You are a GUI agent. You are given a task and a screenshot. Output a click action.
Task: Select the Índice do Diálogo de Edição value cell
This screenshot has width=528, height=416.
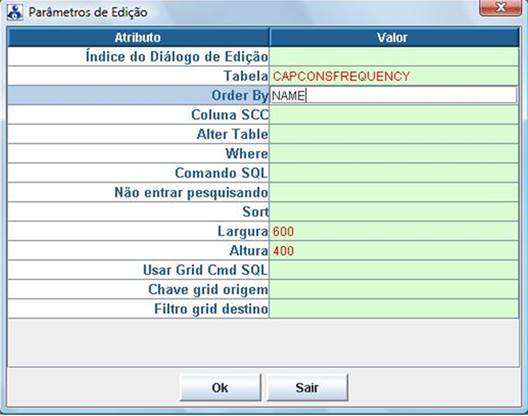(x=394, y=57)
